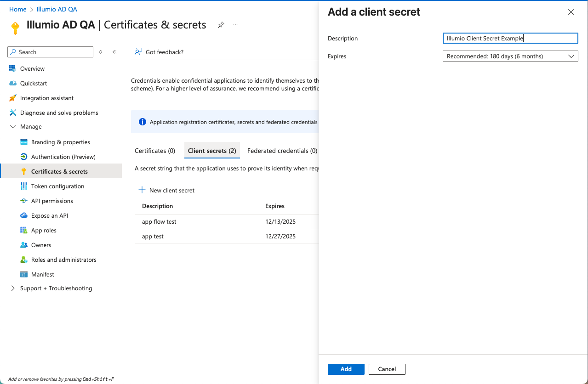Screen dimensions: 588x384
Task: Click the Token configuration bars icon
Action: point(24,186)
